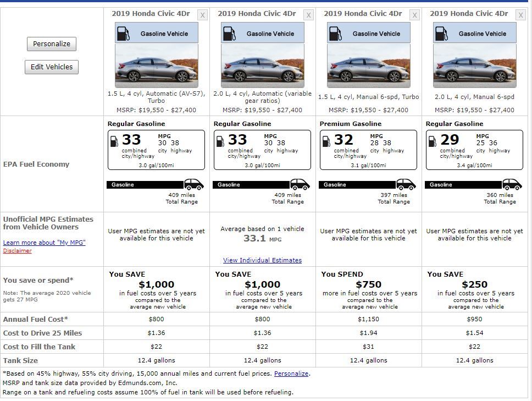
Task: Click the 3.1 gal/100mi value
Action: pyautogui.click(x=368, y=166)
